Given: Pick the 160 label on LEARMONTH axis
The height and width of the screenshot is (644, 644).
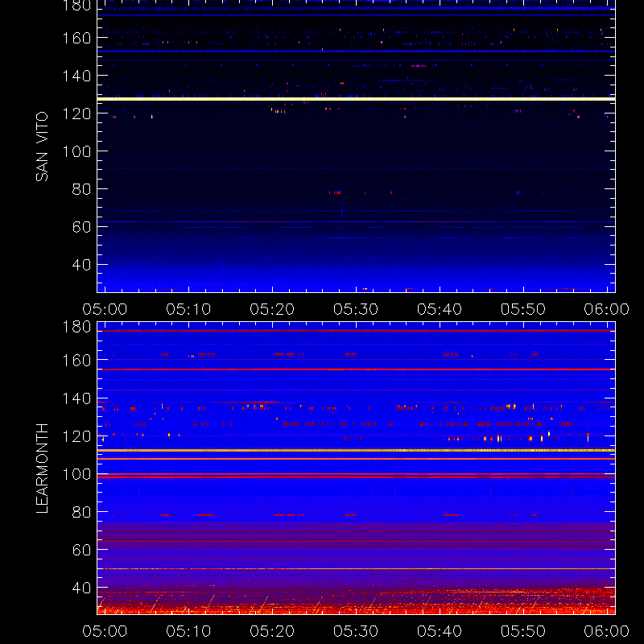Looking at the screenshot, I should (76, 360).
